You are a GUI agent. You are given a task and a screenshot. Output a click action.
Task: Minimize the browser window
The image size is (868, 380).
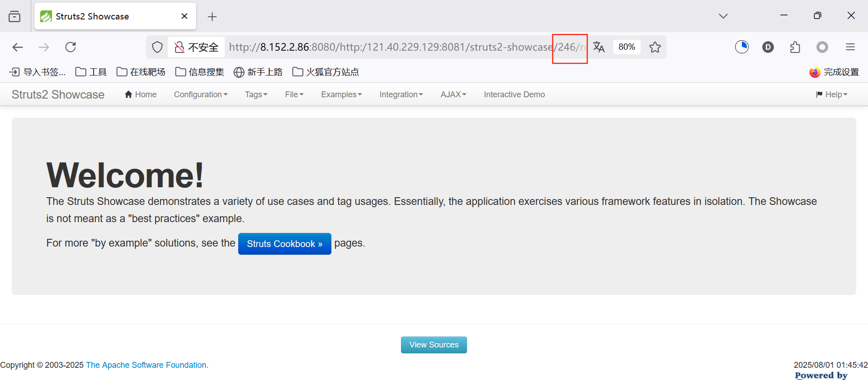(x=784, y=15)
